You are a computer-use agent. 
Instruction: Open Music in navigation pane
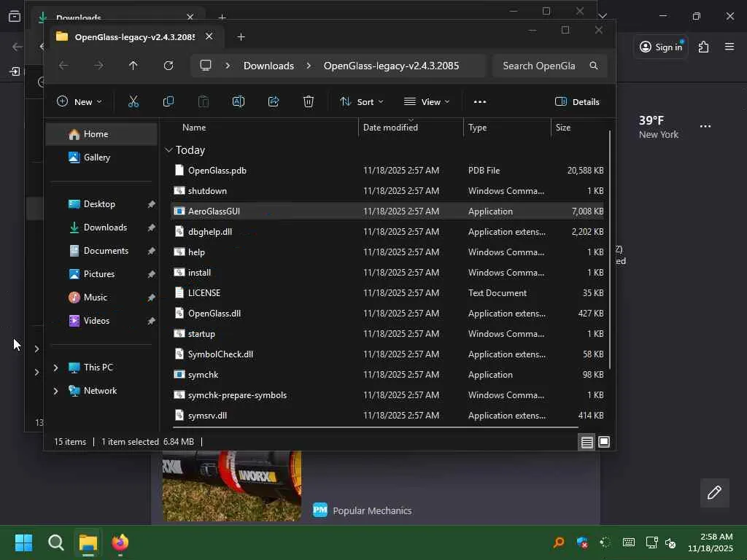click(101, 297)
